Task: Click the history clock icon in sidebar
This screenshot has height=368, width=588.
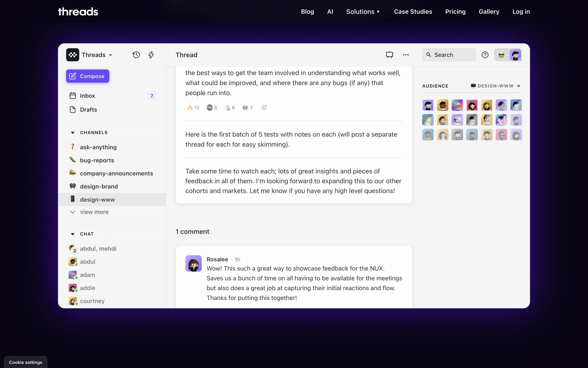Action: tap(136, 55)
